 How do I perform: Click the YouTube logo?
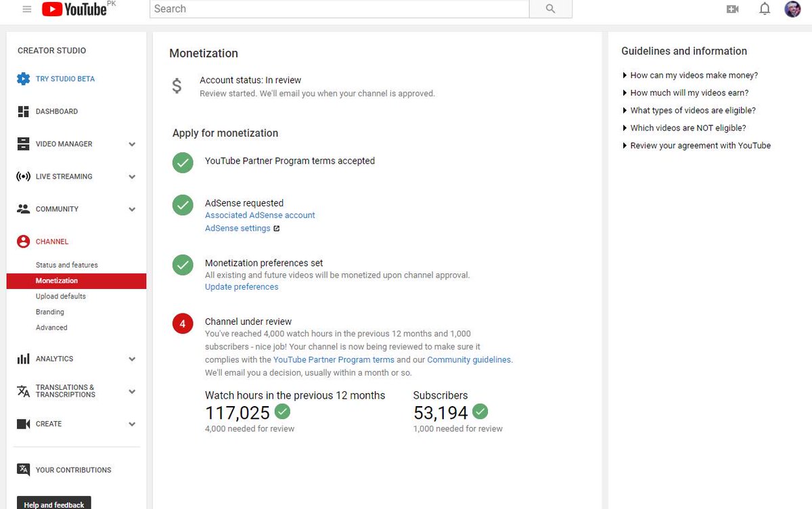(74, 9)
